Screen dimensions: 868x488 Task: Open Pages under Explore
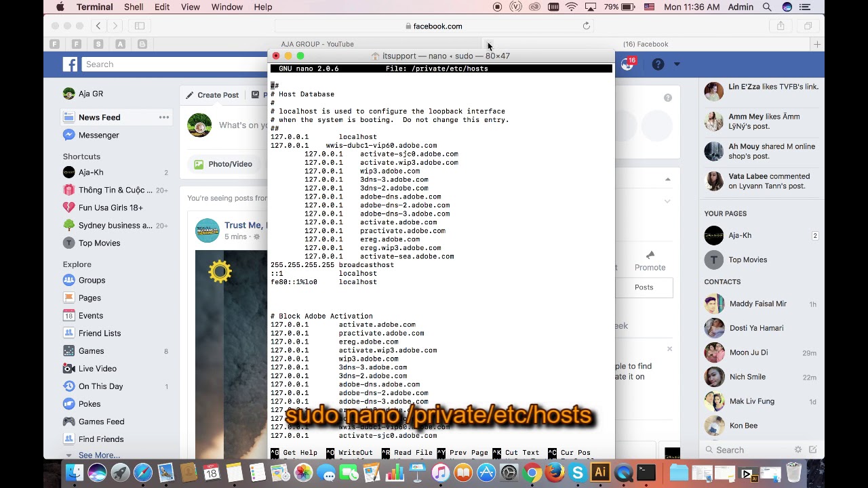tap(90, 298)
